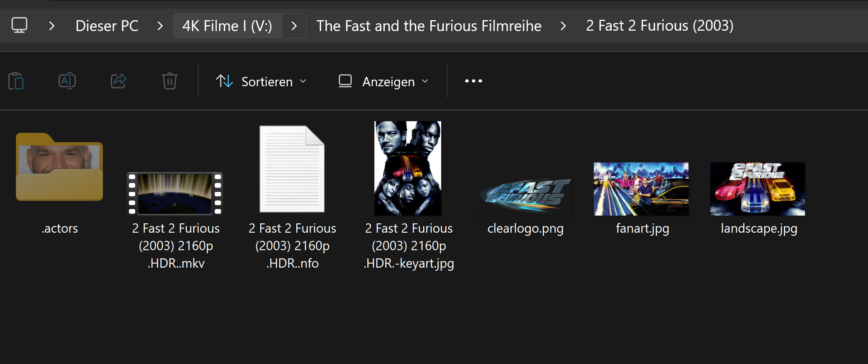Viewport: 868px width, 364px height.
Task: Open the Sortieren dropdown
Action: 261,81
